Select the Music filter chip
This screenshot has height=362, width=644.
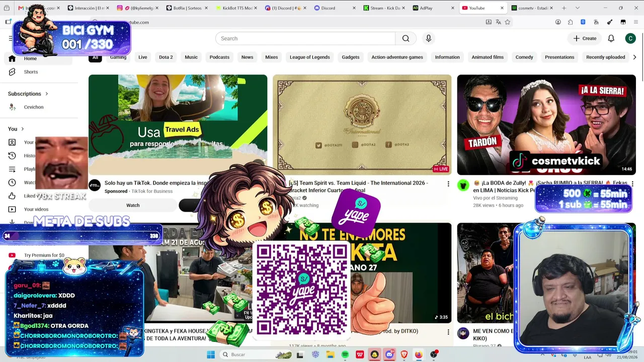click(x=191, y=57)
